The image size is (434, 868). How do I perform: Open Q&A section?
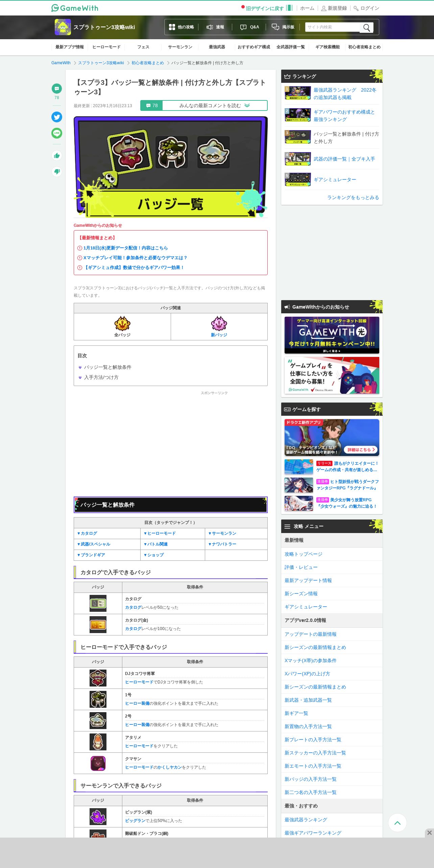249,27
